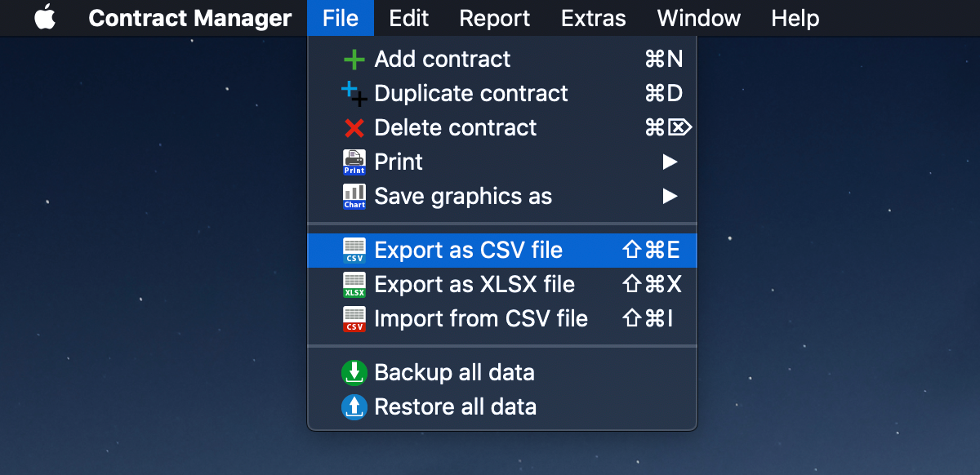Open the Extras menu

tap(594, 18)
